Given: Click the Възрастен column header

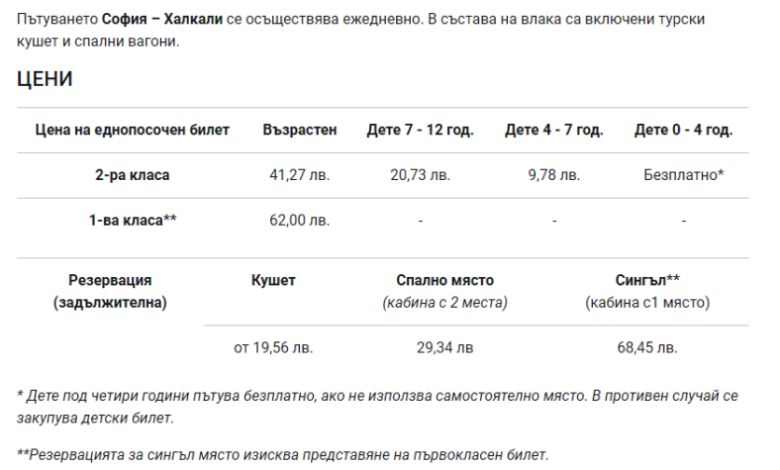Looking at the screenshot, I should click(300, 130).
